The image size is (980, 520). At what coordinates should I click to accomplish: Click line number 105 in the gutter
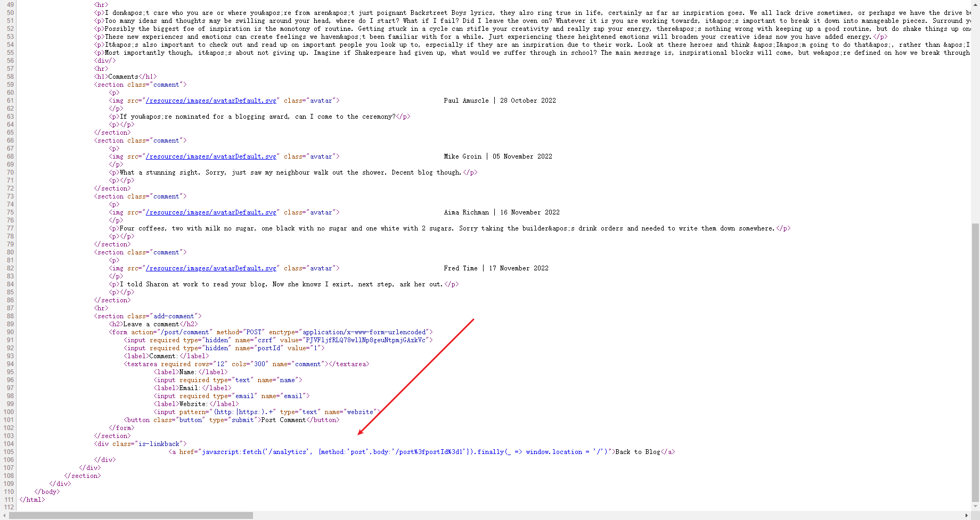click(9, 452)
